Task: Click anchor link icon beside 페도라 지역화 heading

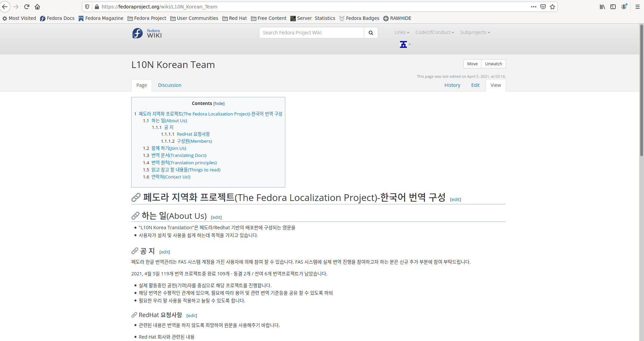Action: 136,198
